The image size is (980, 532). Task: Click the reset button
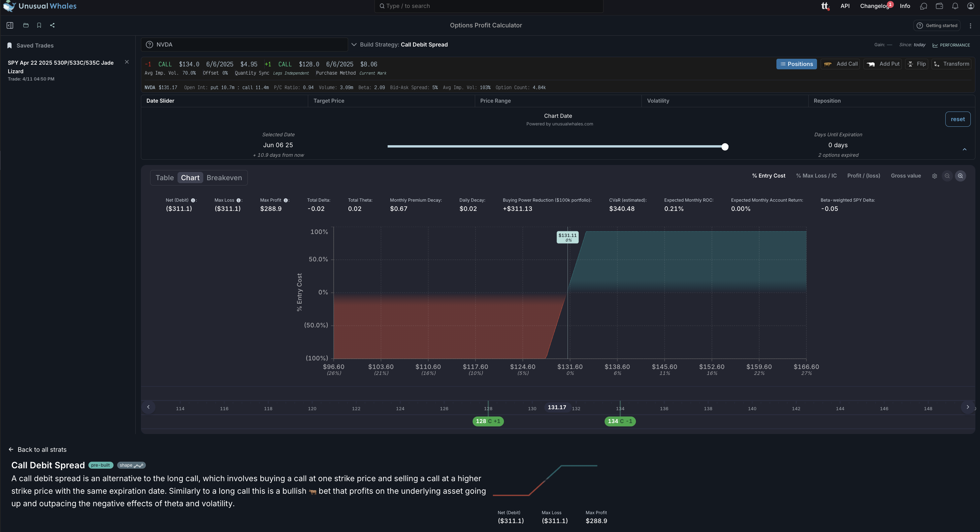coord(958,119)
